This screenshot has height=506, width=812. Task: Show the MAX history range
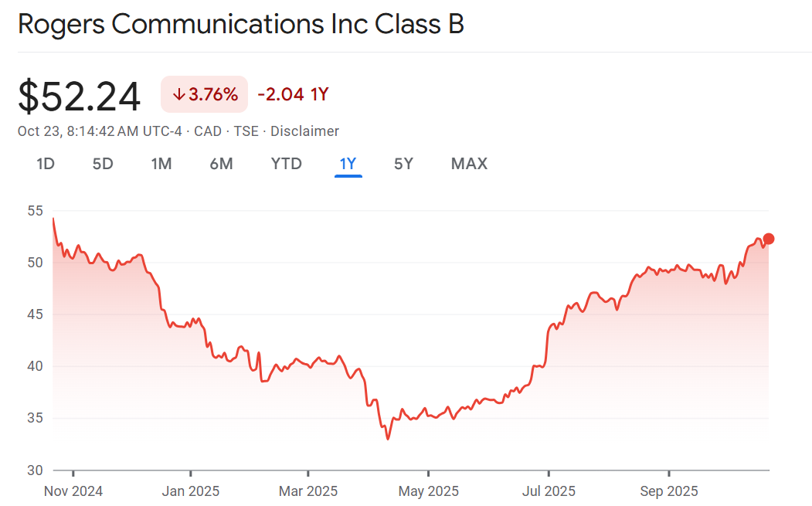[x=469, y=164]
